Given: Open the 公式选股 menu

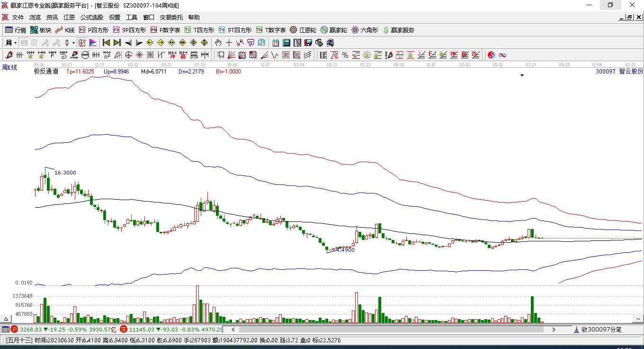Looking at the screenshot, I should [x=91, y=18].
